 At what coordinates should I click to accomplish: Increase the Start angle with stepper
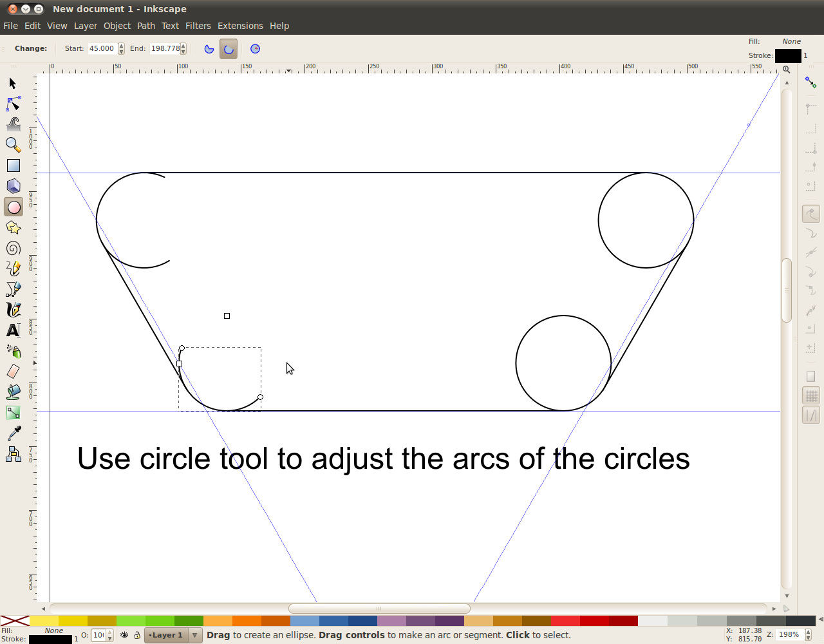121,46
